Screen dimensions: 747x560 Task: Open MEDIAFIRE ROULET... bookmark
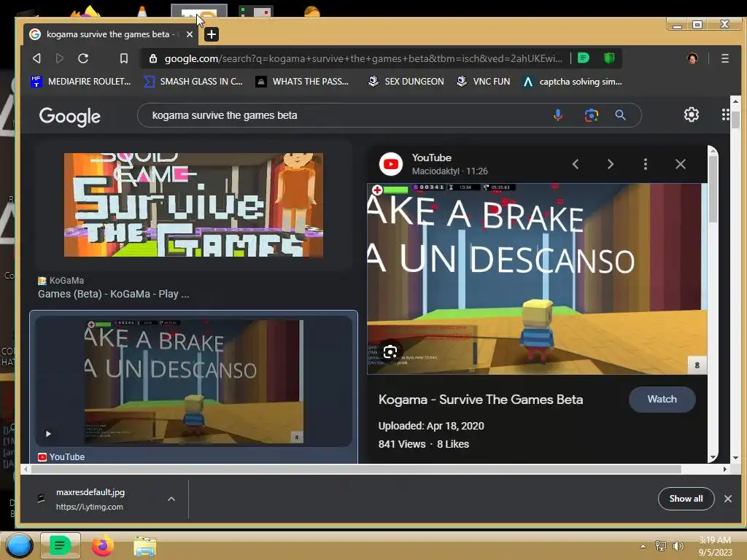coord(80,82)
